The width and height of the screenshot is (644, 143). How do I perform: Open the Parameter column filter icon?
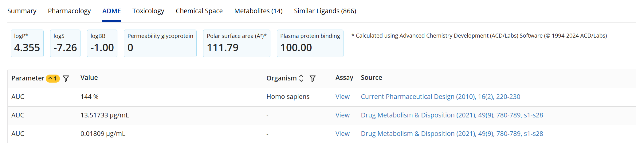pyautogui.click(x=66, y=79)
